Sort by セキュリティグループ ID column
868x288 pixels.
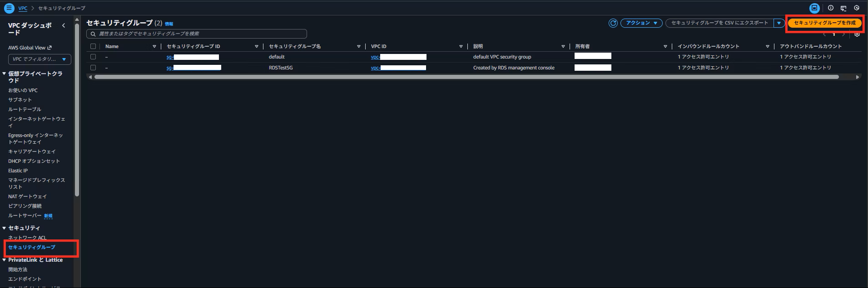pos(257,46)
